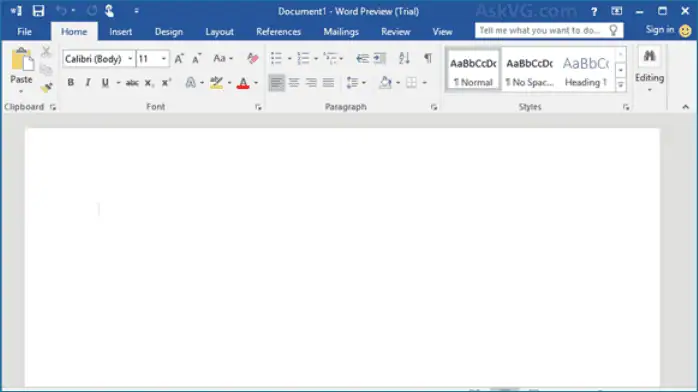The width and height of the screenshot is (698, 392).
Task: Toggle Align Right
Action: 311,83
